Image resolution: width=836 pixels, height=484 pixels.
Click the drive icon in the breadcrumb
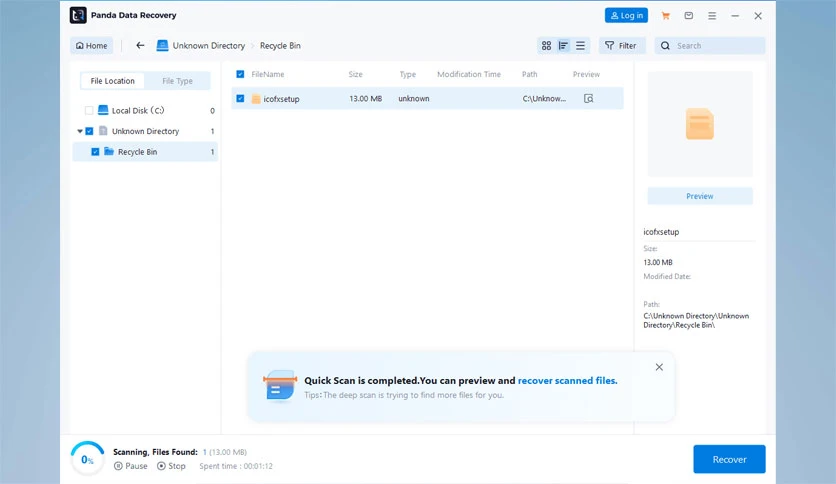[162, 45]
